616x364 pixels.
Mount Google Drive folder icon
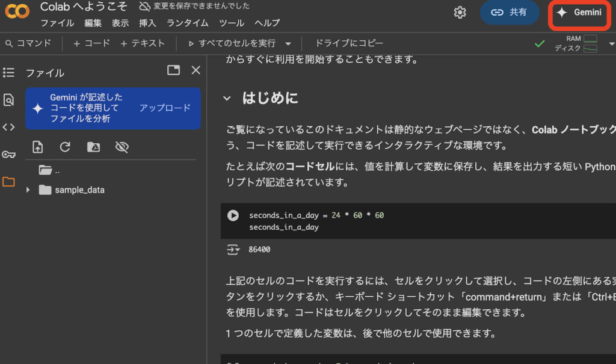pyautogui.click(x=93, y=147)
